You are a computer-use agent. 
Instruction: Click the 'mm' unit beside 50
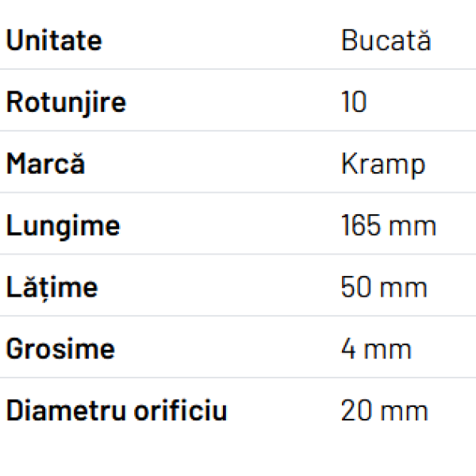click(404, 287)
